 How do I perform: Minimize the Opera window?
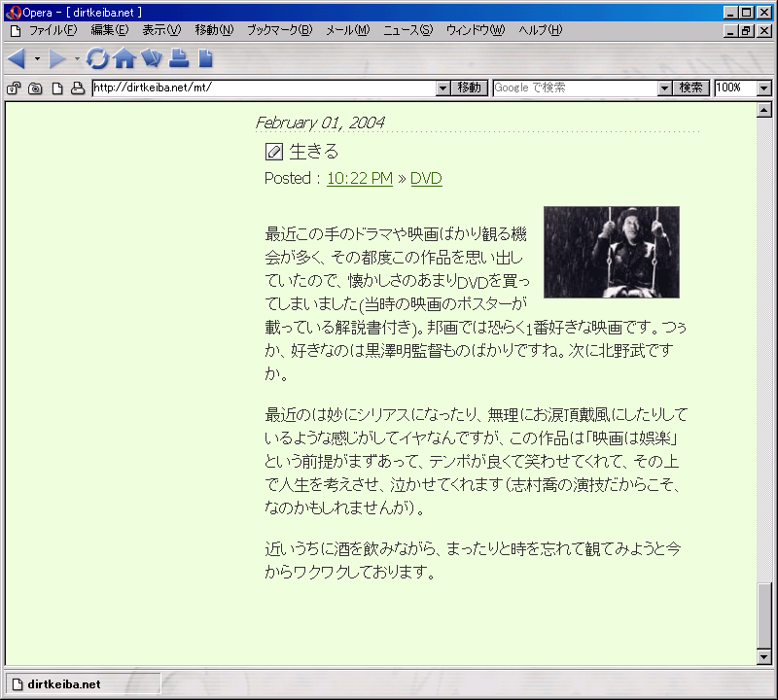730,13
